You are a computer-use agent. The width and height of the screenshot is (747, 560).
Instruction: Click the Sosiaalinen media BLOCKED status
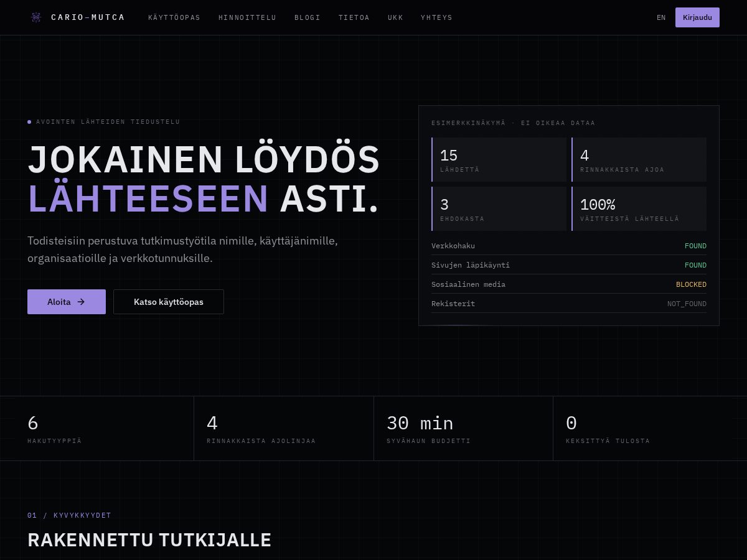pyautogui.click(x=691, y=284)
